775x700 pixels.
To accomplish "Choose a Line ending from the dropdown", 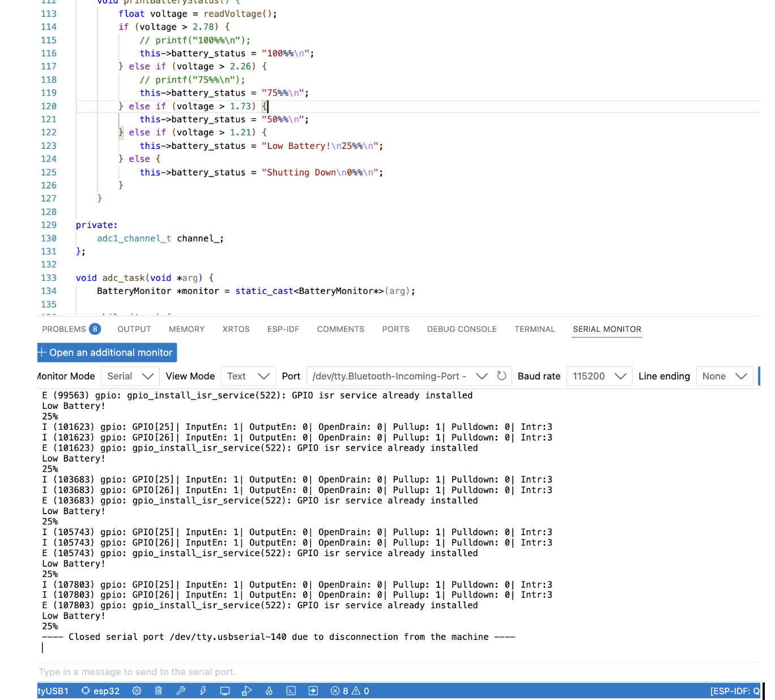I will (x=724, y=376).
